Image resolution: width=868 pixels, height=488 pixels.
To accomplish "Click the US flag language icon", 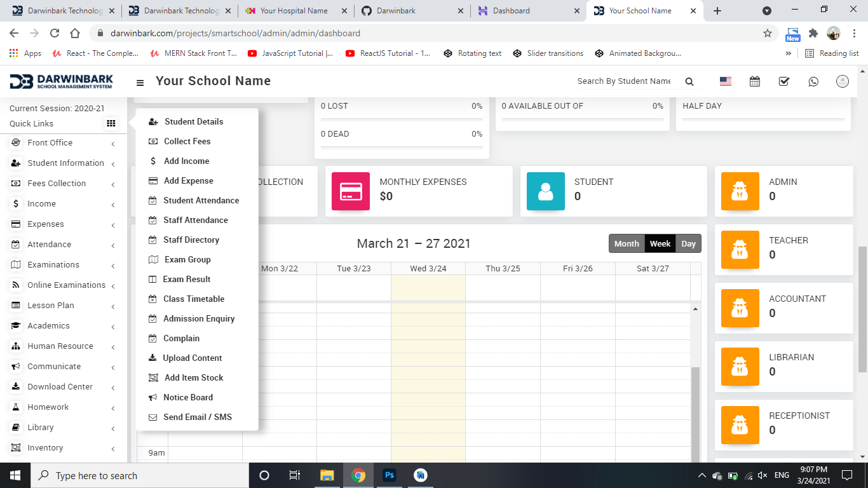I will click(x=725, y=81).
